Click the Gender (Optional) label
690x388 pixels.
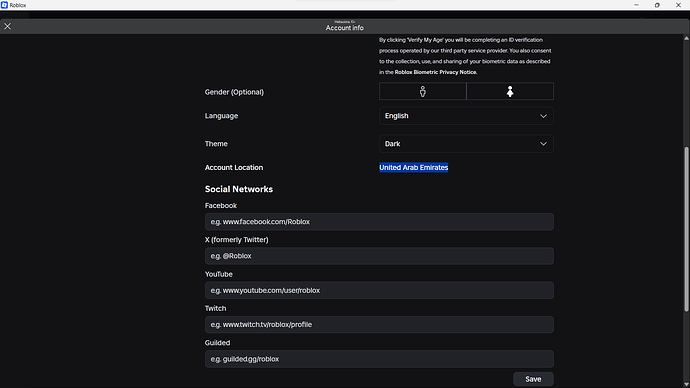click(x=234, y=92)
